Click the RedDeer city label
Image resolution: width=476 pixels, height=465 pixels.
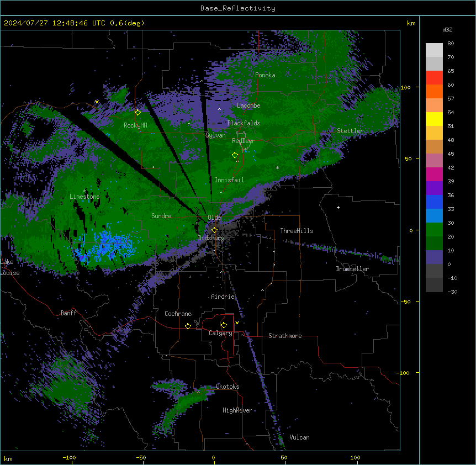tap(244, 141)
